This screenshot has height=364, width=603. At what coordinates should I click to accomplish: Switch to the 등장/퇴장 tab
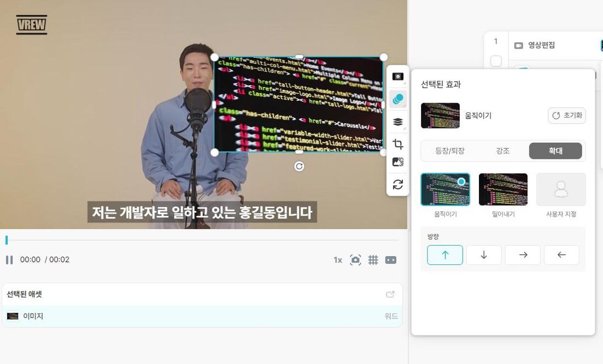[449, 151]
